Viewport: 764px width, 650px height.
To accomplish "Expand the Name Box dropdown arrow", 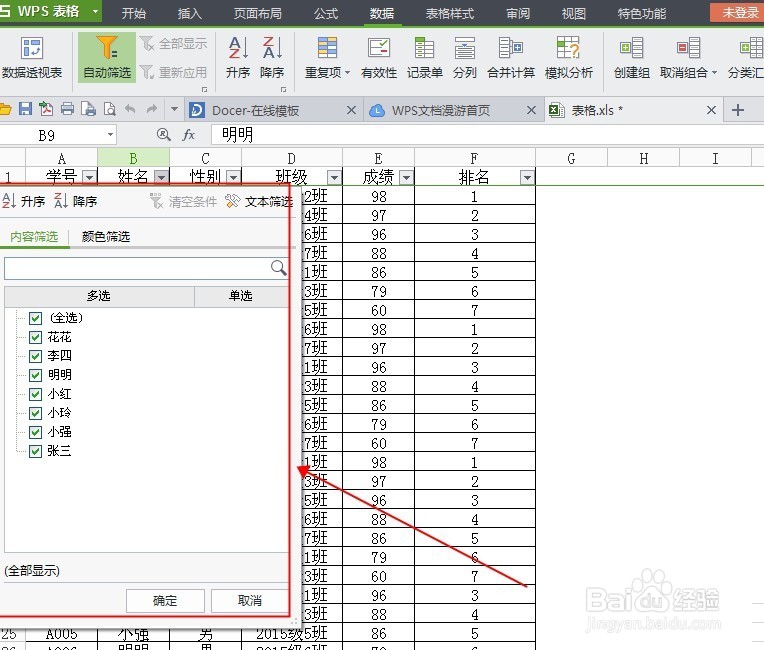I will [111, 134].
